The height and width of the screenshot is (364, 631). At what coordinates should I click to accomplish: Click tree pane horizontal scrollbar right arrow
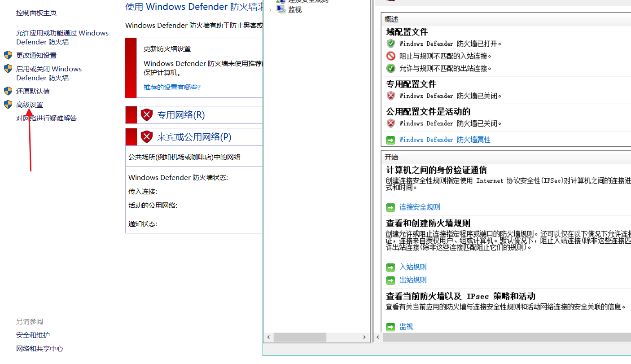365,337
